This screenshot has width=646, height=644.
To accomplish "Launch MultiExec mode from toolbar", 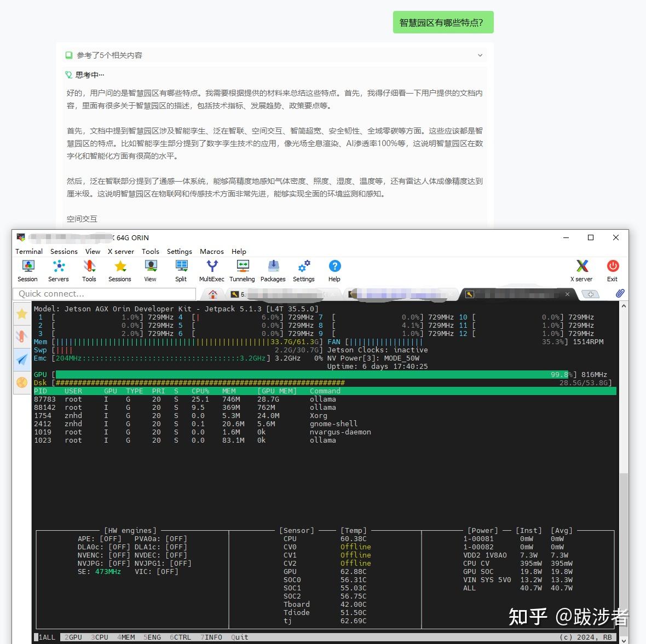I will 212,270.
